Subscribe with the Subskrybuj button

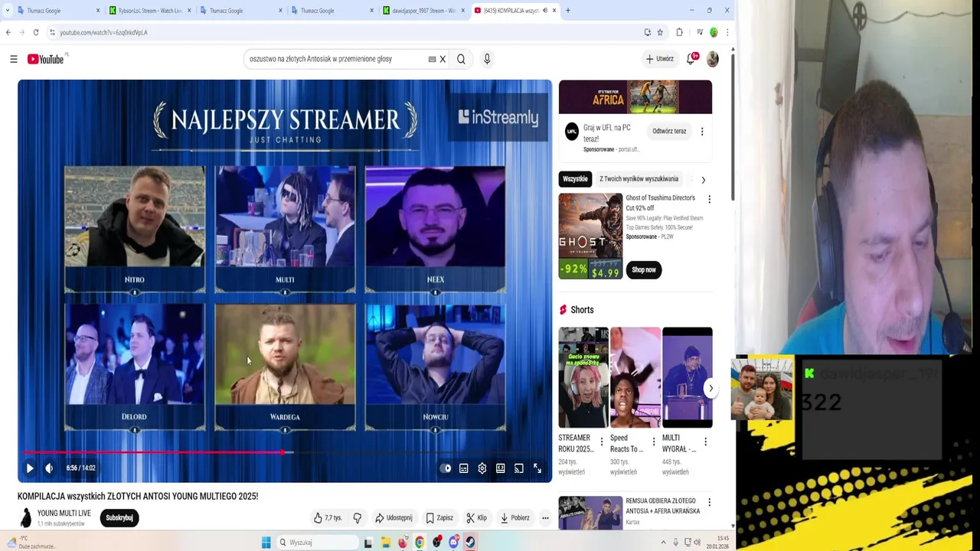pyautogui.click(x=119, y=518)
